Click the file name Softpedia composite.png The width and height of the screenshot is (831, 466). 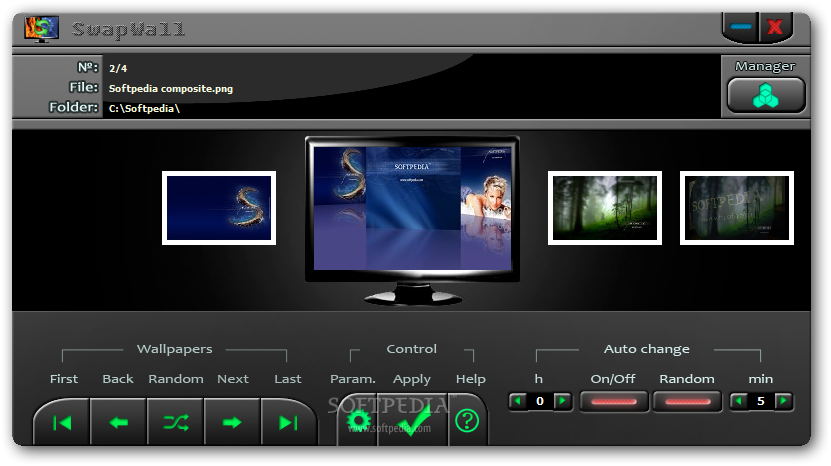[171, 89]
